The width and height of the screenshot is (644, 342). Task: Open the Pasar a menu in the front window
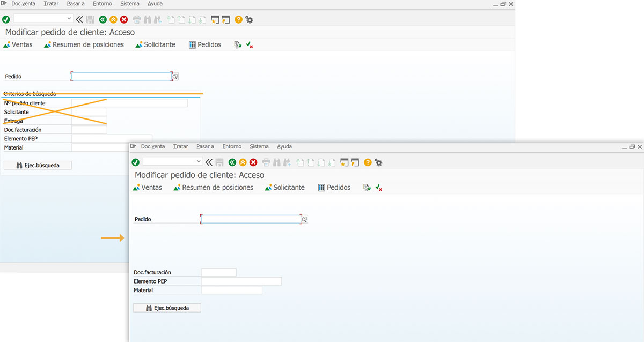tap(205, 146)
